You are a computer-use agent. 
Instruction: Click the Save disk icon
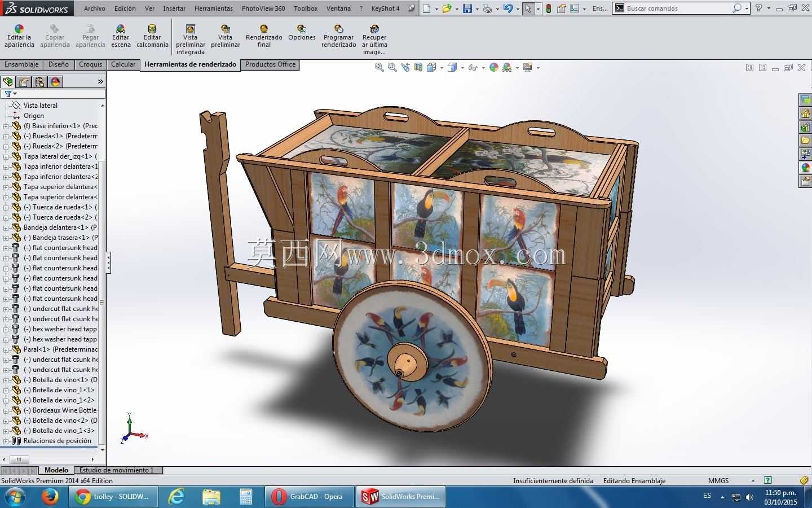pyautogui.click(x=467, y=8)
